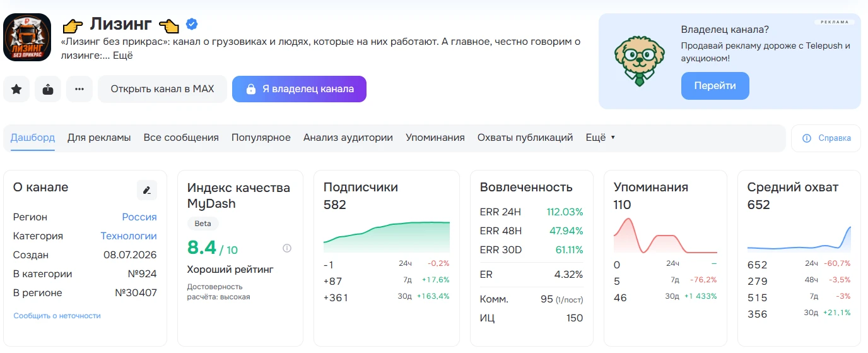This screenshot has height=353, width=868.
Task: Click the ER value 4.32%
Action: pos(568,275)
